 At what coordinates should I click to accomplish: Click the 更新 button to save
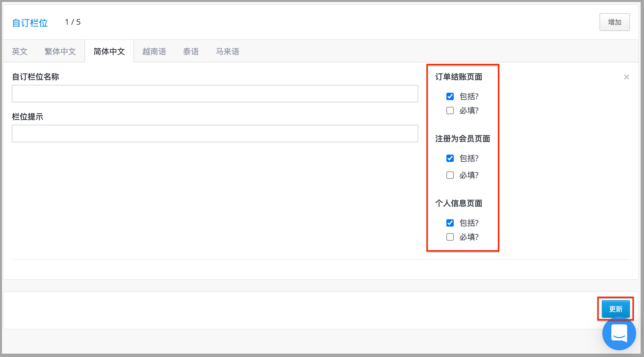616,309
